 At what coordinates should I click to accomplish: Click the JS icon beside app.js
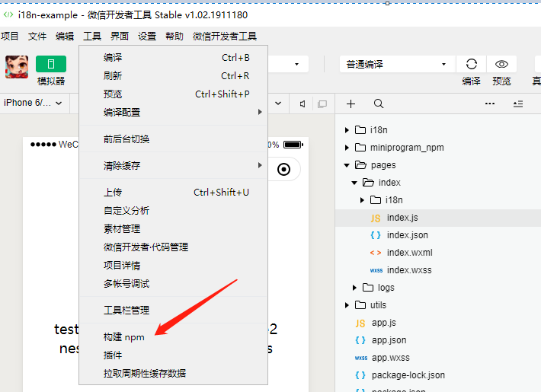pyautogui.click(x=360, y=323)
